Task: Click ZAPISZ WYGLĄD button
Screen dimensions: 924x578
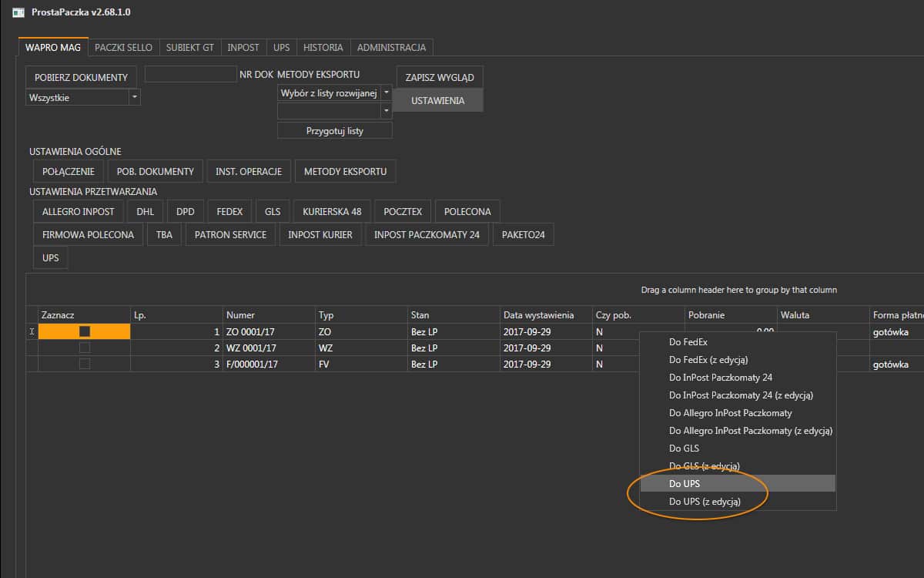Action: point(440,77)
